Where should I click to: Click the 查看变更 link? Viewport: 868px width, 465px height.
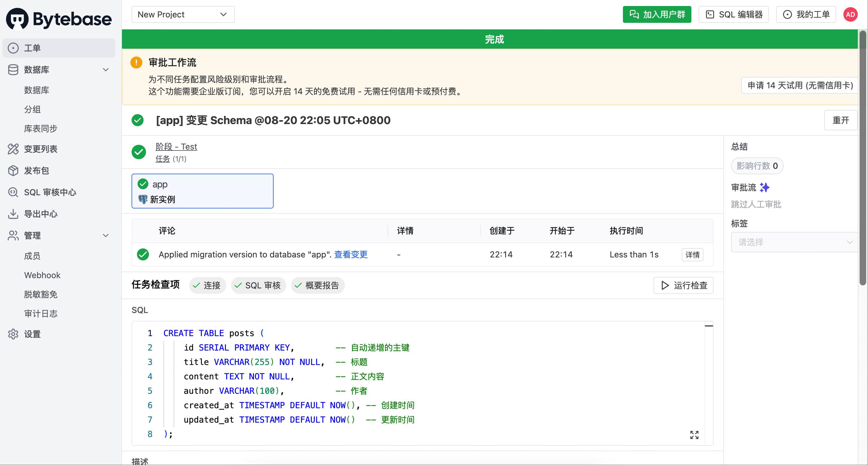351,254
